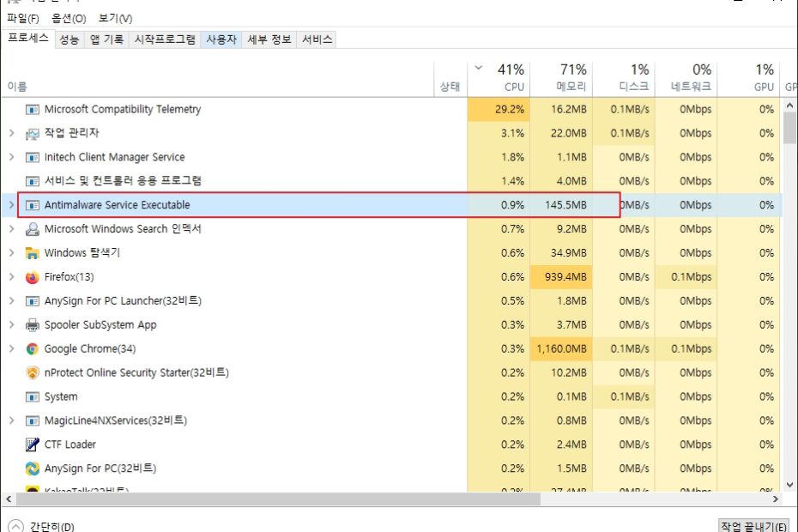798x532 pixels.
Task: Click the Initech Client Manager Service icon
Action: point(32,157)
